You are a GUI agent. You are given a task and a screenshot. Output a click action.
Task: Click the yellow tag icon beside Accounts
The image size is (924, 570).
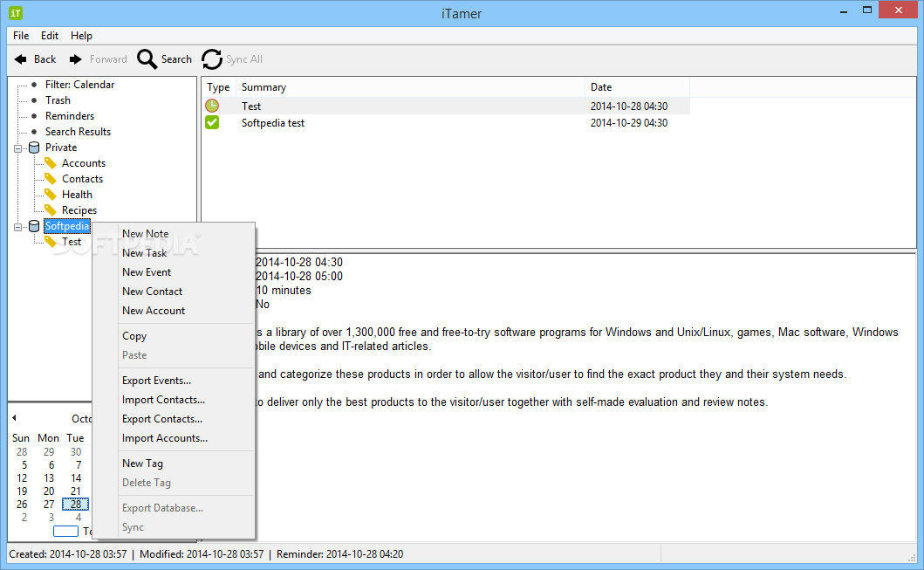[51, 163]
